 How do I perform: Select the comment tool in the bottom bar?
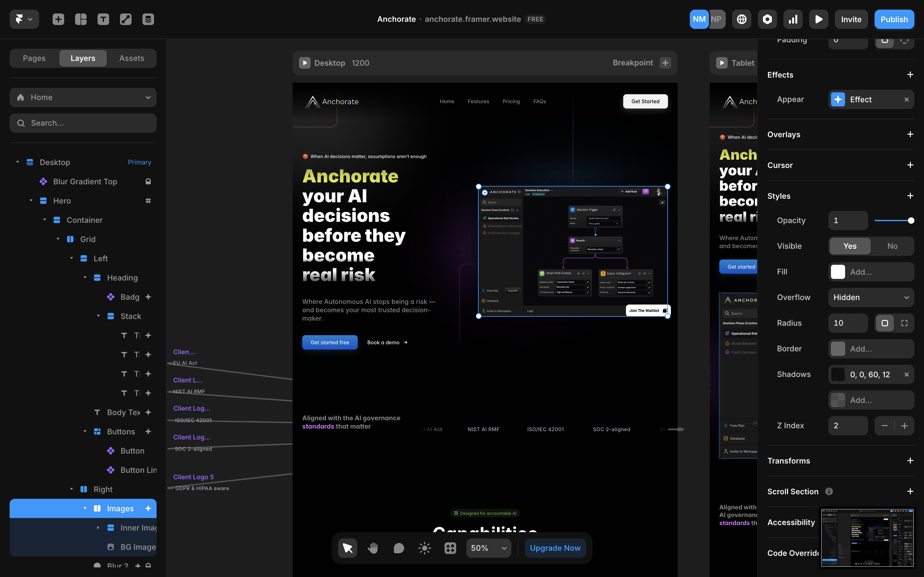(x=398, y=548)
